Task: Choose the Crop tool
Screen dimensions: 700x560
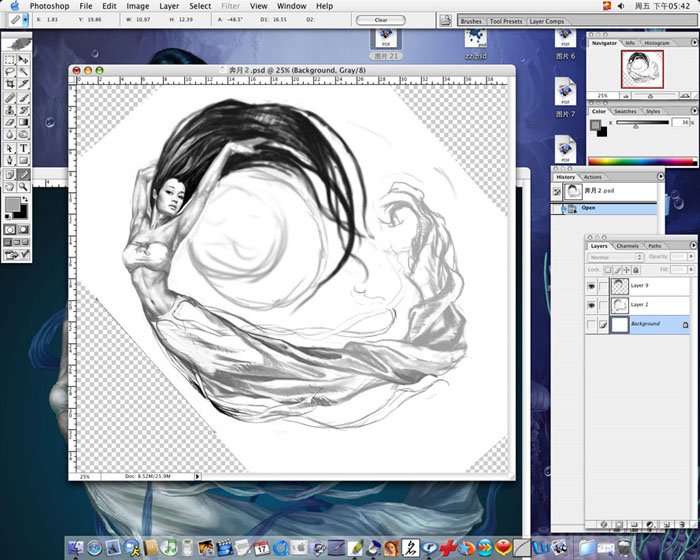Action: [9, 84]
